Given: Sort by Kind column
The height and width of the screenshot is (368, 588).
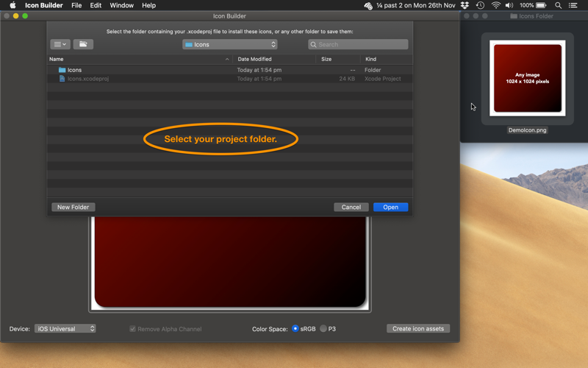Looking at the screenshot, I should click(x=370, y=59).
